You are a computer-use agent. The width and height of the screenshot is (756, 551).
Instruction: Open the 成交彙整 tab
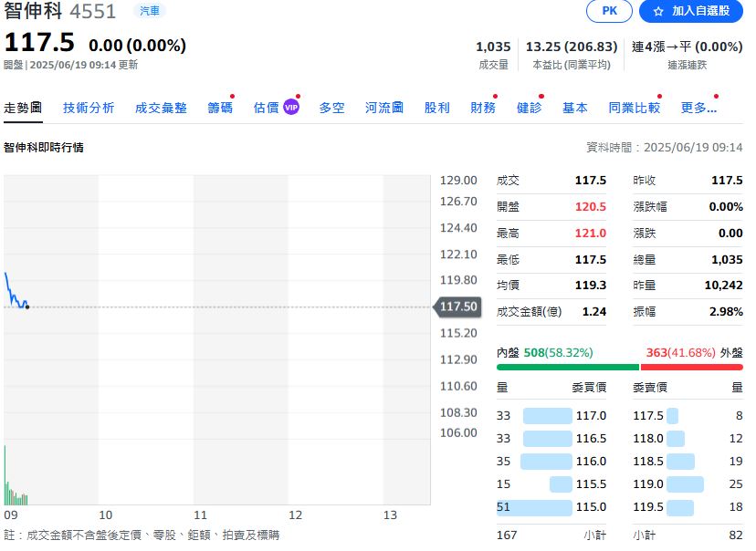(x=161, y=108)
